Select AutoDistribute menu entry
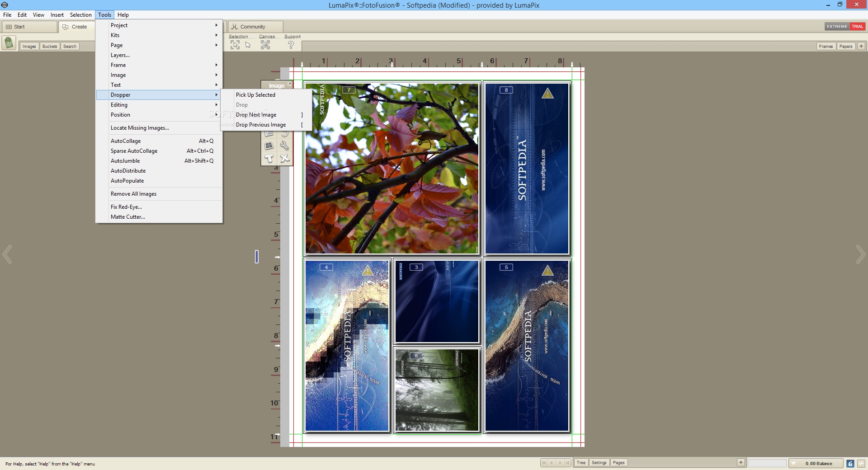Viewport: 868px width, 470px height. pyautogui.click(x=159, y=171)
